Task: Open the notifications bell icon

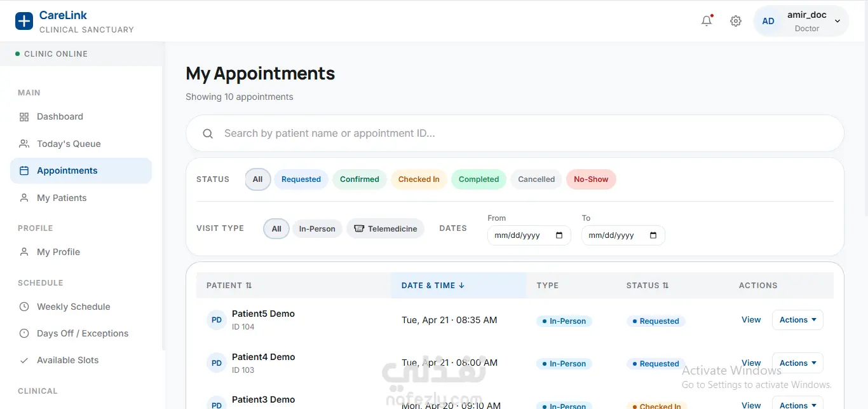Action: pyautogui.click(x=707, y=21)
